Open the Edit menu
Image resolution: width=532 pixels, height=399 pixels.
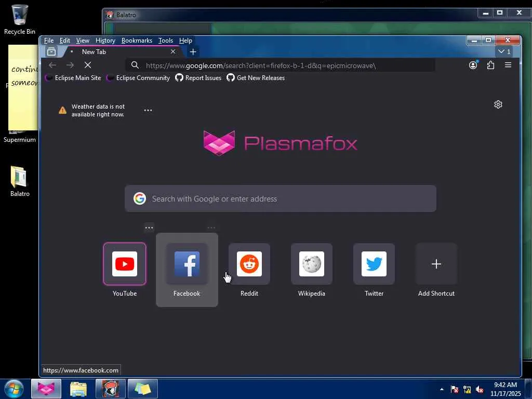pos(65,41)
